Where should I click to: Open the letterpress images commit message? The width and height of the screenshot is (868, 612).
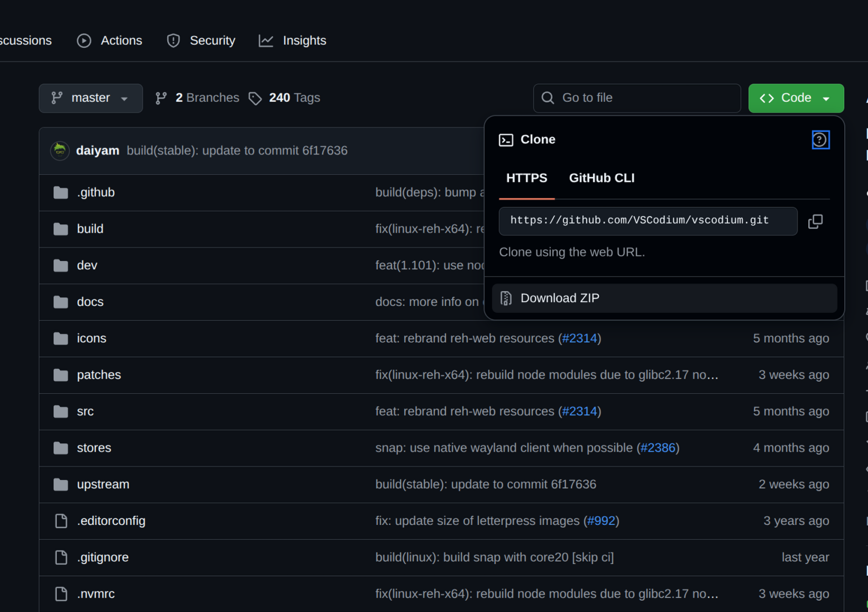click(477, 521)
